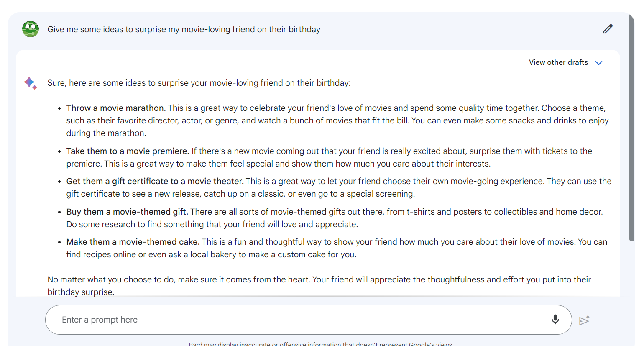Click the green user profile avatar
This screenshot has width=644, height=346.
(x=31, y=29)
